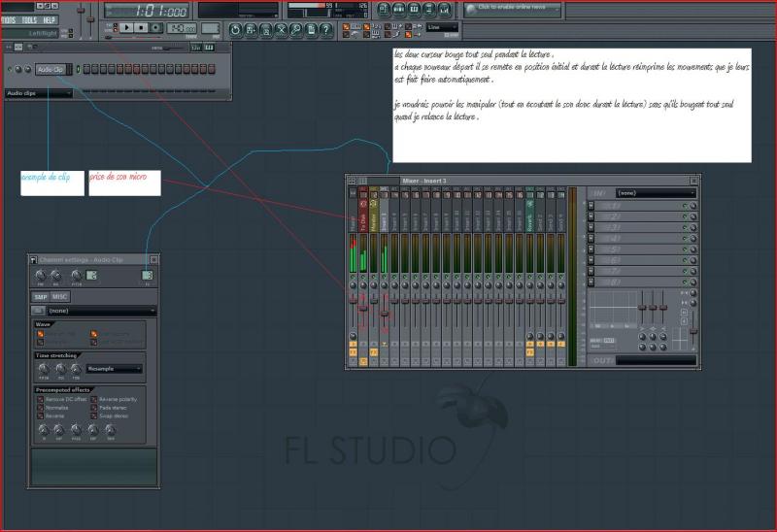Open mixer effect slot 5 dropdown arrow
The height and width of the screenshot is (532, 777).
tap(591, 249)
